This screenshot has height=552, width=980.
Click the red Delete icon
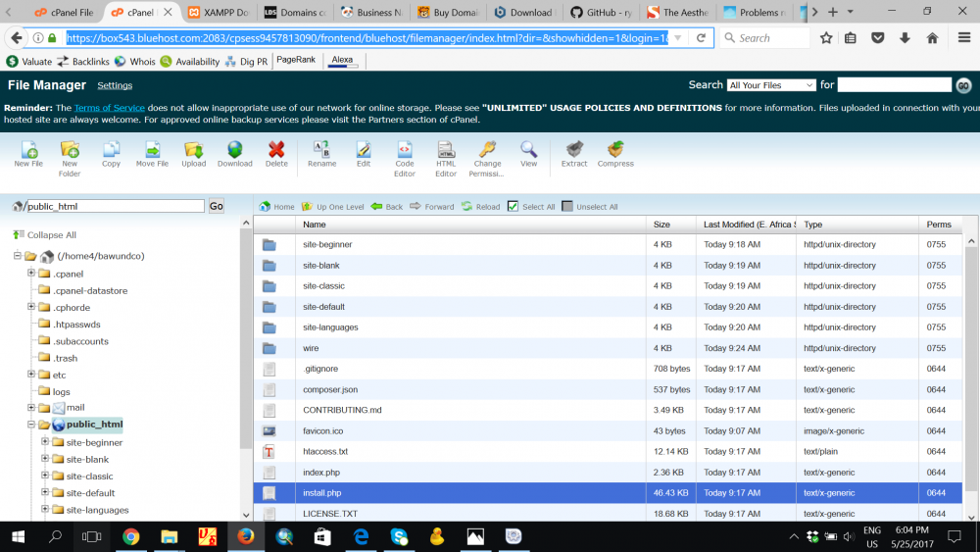(x=276, y=153)
